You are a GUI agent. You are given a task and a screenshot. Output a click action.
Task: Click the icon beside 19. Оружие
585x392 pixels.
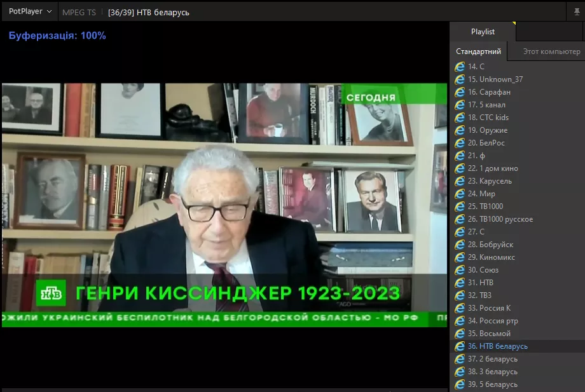click(460, 130)
